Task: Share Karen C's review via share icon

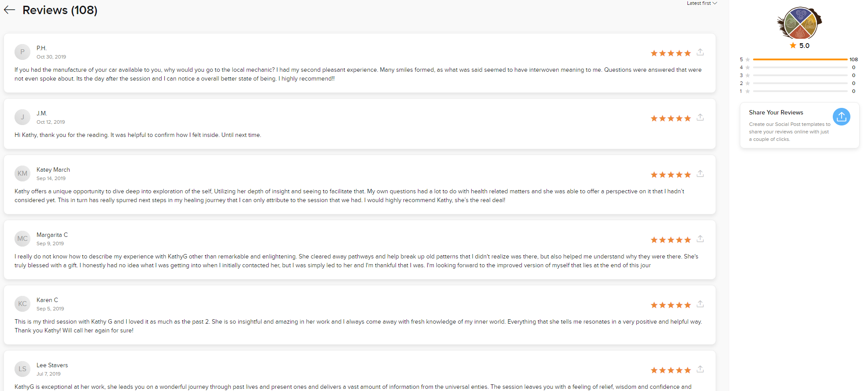Action: pyautogui.click(x=700, y=304)
